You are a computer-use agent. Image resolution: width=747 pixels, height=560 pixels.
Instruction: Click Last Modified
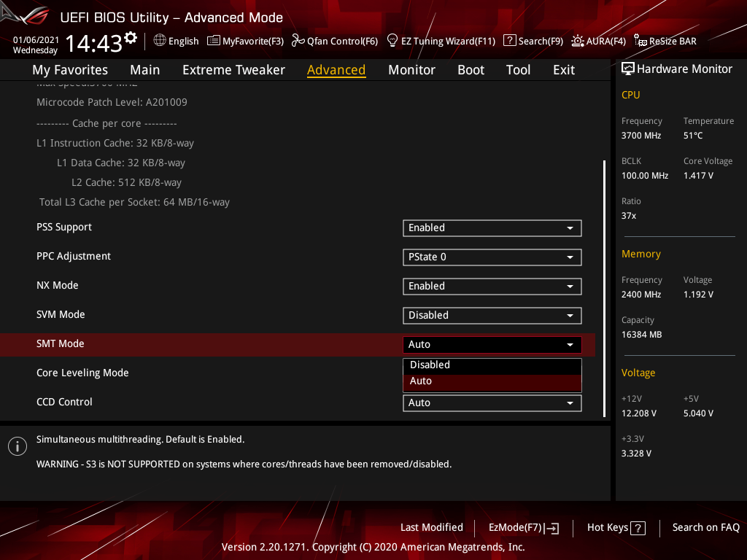[x=432, y=527]
